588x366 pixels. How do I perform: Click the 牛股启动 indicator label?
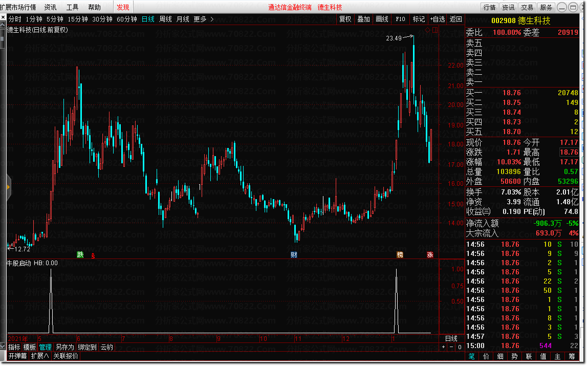click(x=19, y=263)
